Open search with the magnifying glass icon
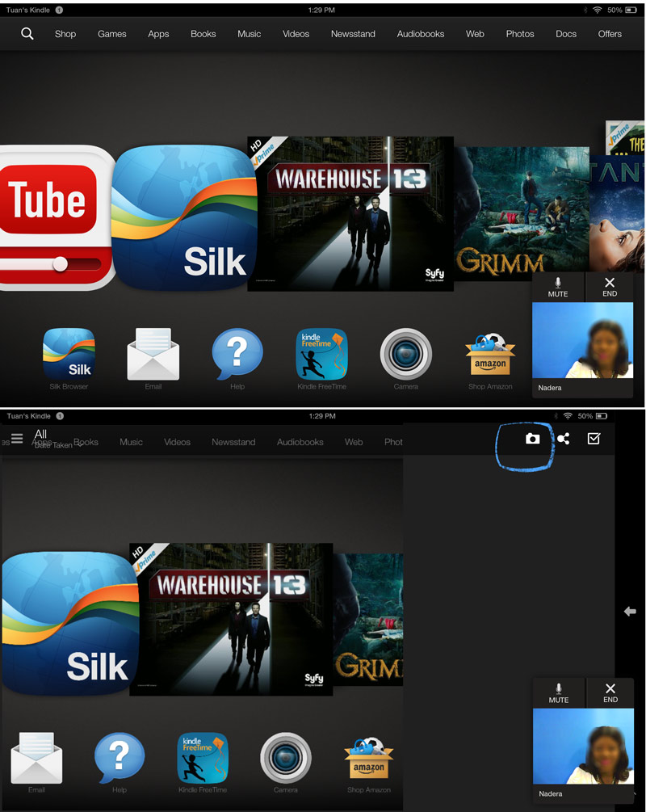 27,34
